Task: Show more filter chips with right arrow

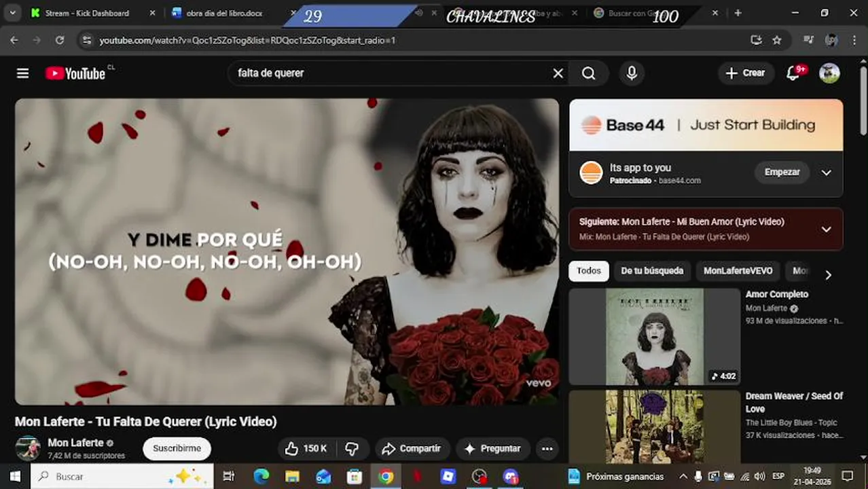Action: tap(828, 275)
